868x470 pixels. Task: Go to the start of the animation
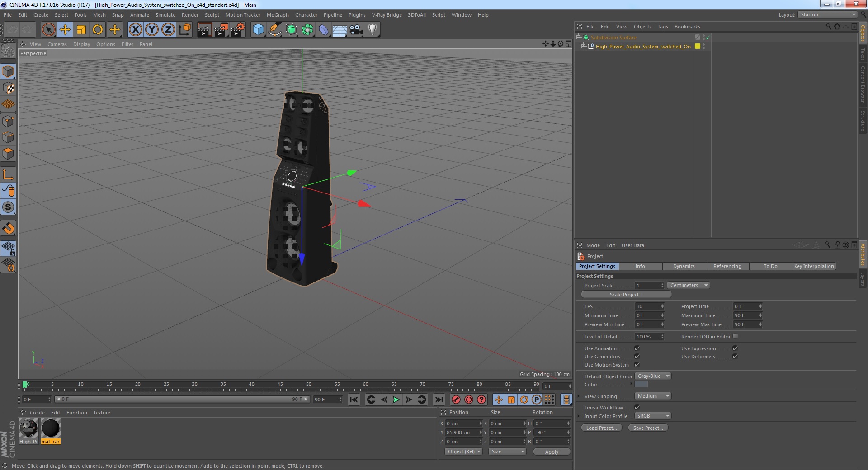click(354, 399)
